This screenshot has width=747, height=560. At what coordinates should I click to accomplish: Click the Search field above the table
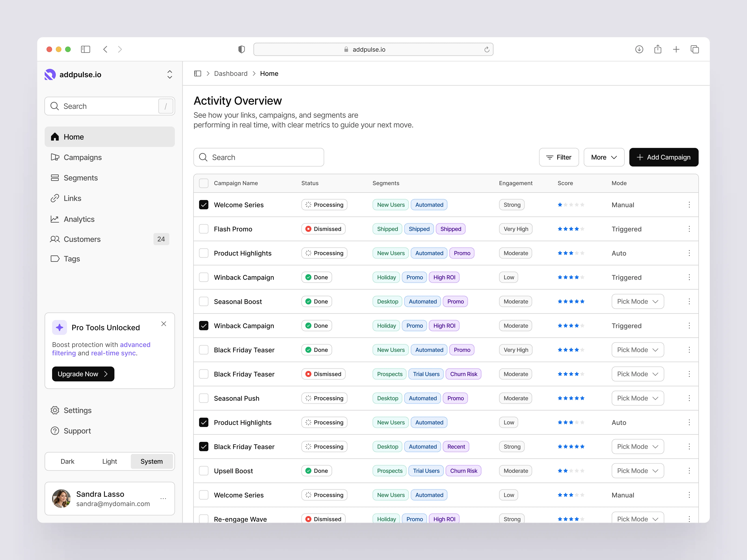coord(259,157)
